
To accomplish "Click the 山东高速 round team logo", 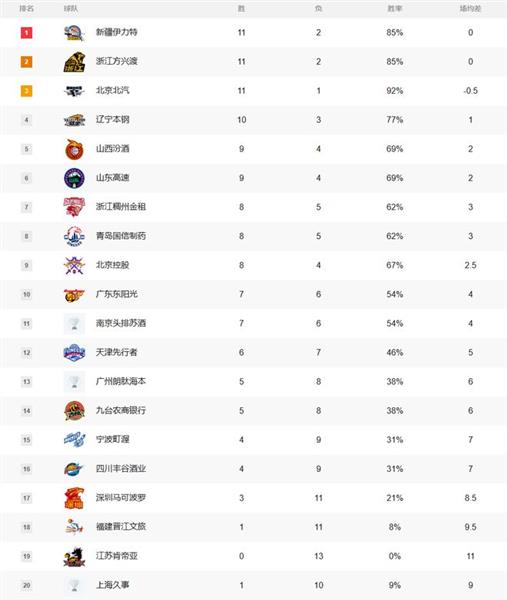I will click(x=74, y=178).
